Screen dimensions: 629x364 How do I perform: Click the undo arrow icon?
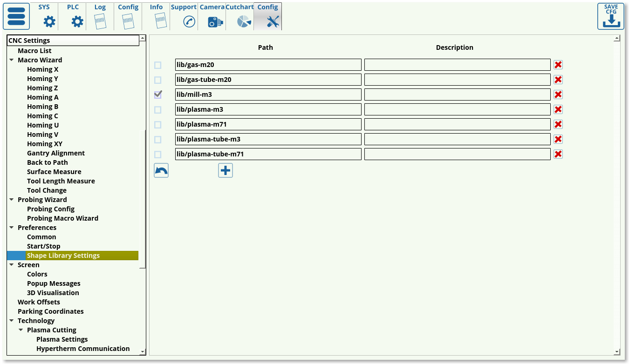pyautogui.click(x=161, y=171)
